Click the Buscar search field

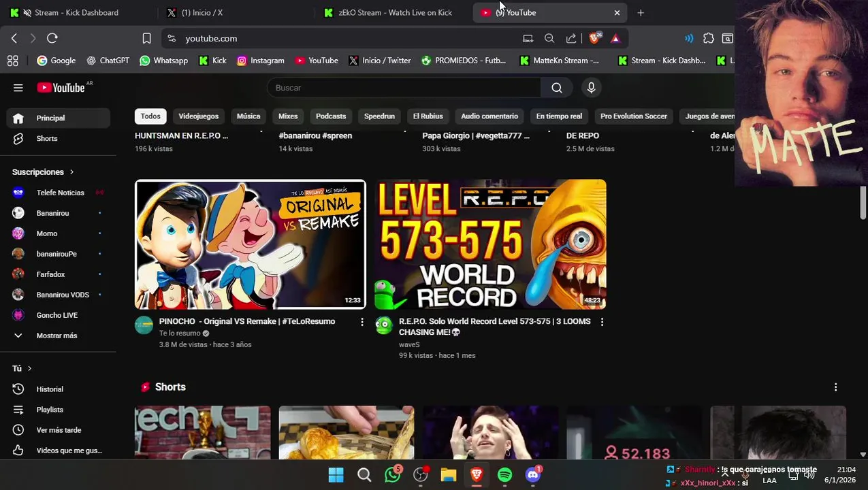(404, 88)
